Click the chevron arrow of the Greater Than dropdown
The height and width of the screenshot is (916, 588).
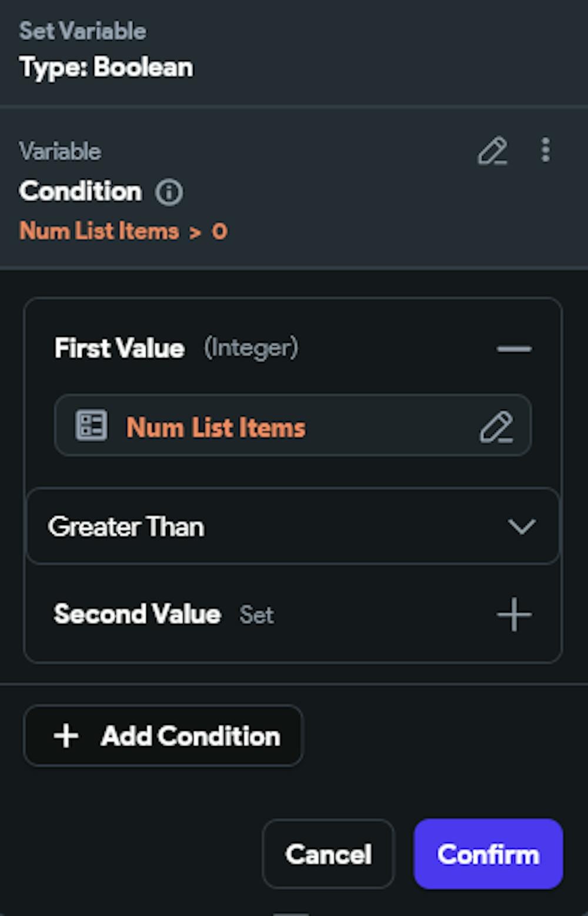point(521,526)
